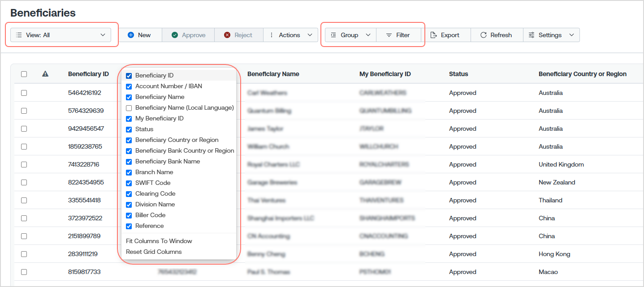Image resolution: width=644 pixels, height=287 pixels.
Task: Click the Export button label
Action: [450, 35]
